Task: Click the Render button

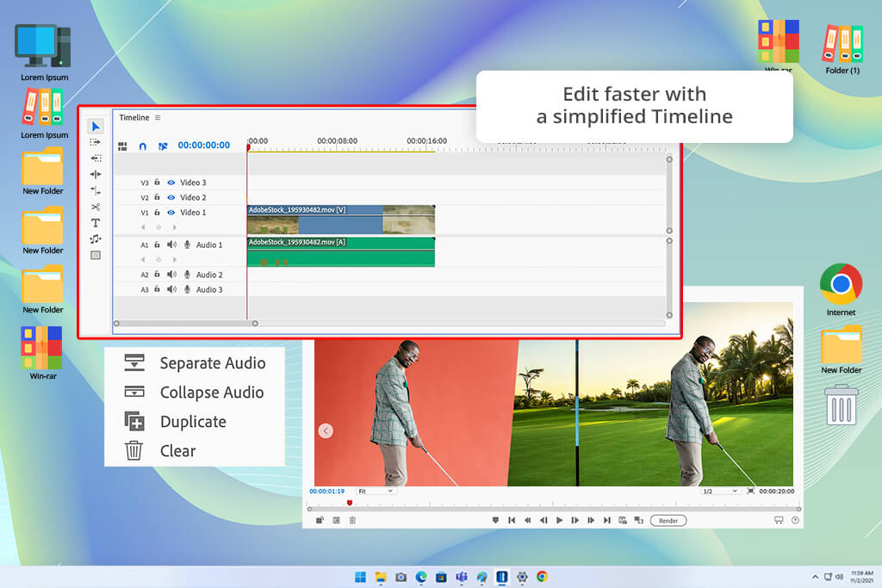Action: point(668,521)
